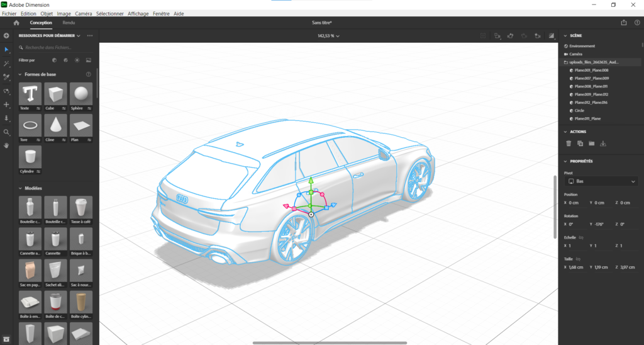Click the green Y-axis move arrow gizmo
This screenshot has height=345, width=644.
[311, 180]
